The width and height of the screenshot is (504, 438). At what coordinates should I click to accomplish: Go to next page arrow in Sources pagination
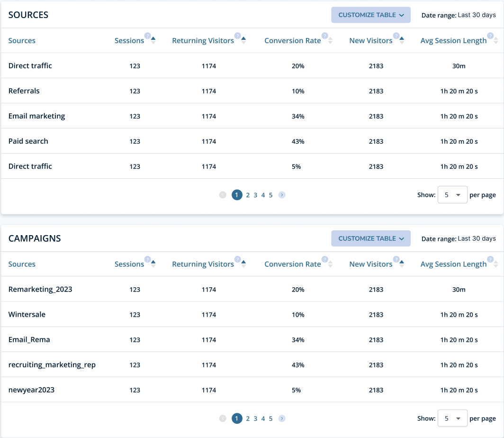282,195
